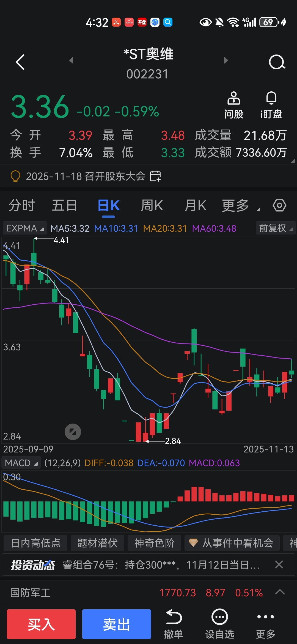Open 问股 ask-stock icon
The image size is (297, 644).
[x=234, y=105]
